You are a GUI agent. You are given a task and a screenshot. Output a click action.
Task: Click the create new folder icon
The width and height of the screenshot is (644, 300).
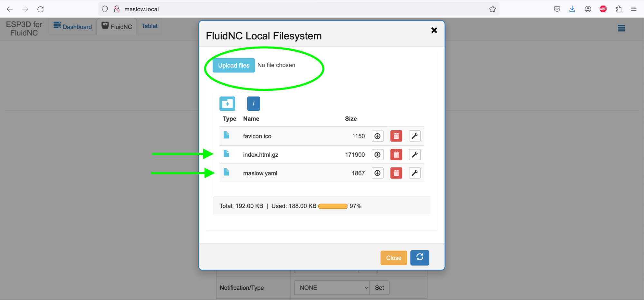pos(227,104)
